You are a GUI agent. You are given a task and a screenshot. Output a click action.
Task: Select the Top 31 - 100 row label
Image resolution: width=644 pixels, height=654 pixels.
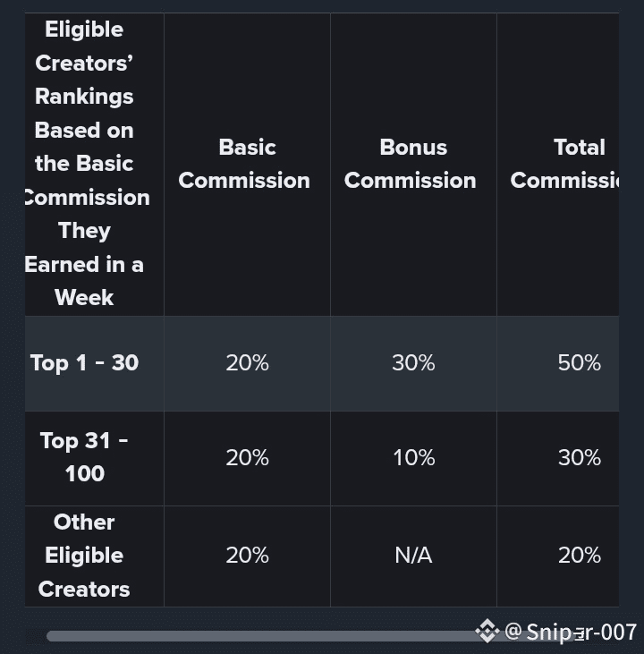pyautogui.click(x=84, y=457)
